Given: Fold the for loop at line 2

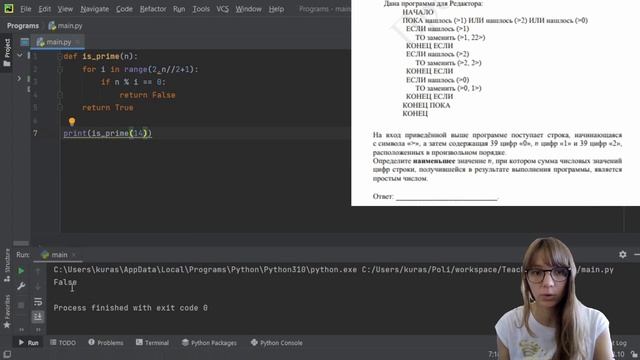Looking at the screenshot, I should click(60, 69).
